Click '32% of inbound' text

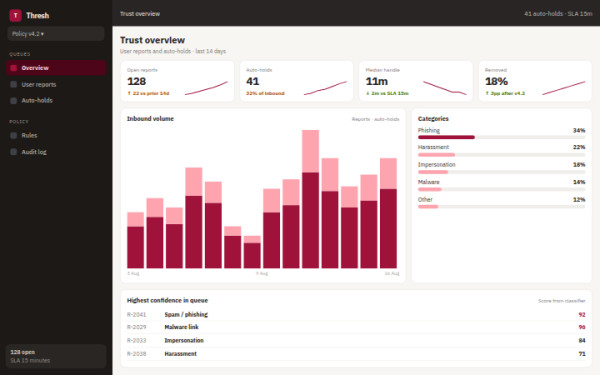click(265, 93)
